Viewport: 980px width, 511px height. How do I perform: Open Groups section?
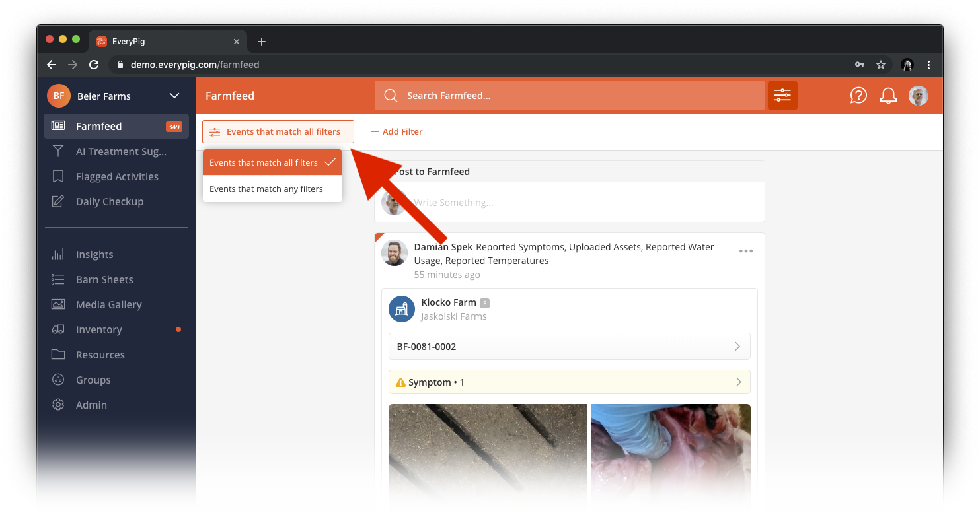coord(116,380)
